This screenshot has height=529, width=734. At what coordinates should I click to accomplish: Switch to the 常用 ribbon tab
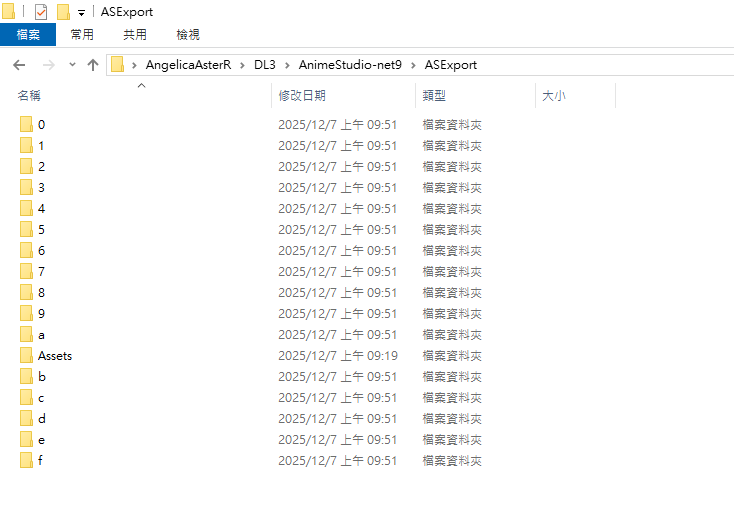82,34
